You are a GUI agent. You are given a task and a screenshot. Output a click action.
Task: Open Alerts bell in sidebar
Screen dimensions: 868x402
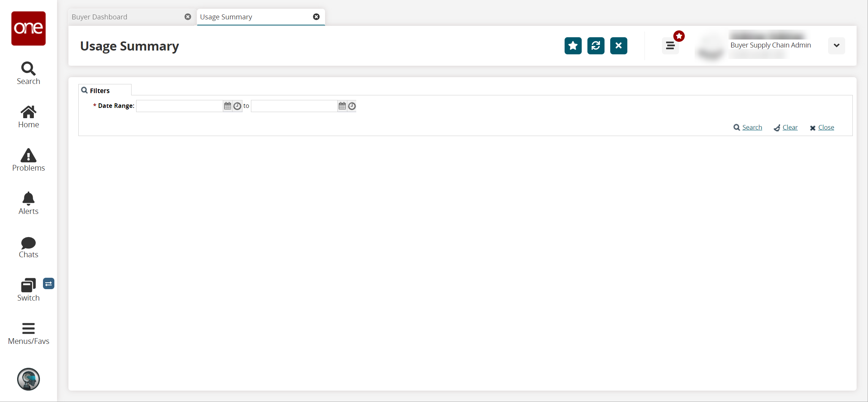click(29, 203)
